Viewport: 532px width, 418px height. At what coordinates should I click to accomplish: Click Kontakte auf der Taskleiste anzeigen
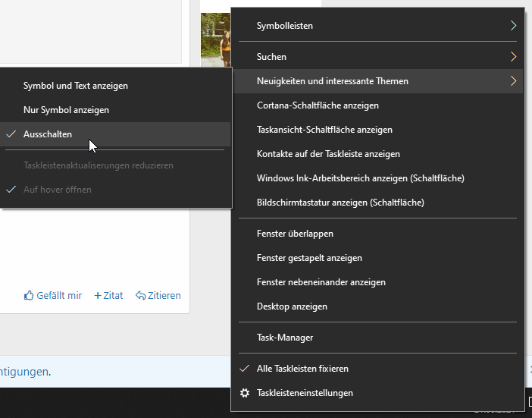pyautogui.click(x=328, y=154)
